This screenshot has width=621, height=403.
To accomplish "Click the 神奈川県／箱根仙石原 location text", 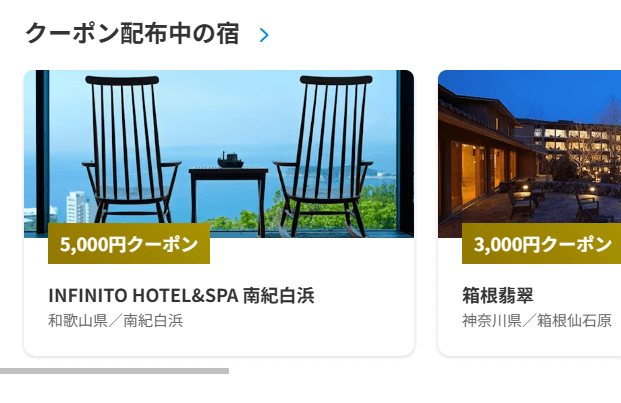I will tap(537, 321).
